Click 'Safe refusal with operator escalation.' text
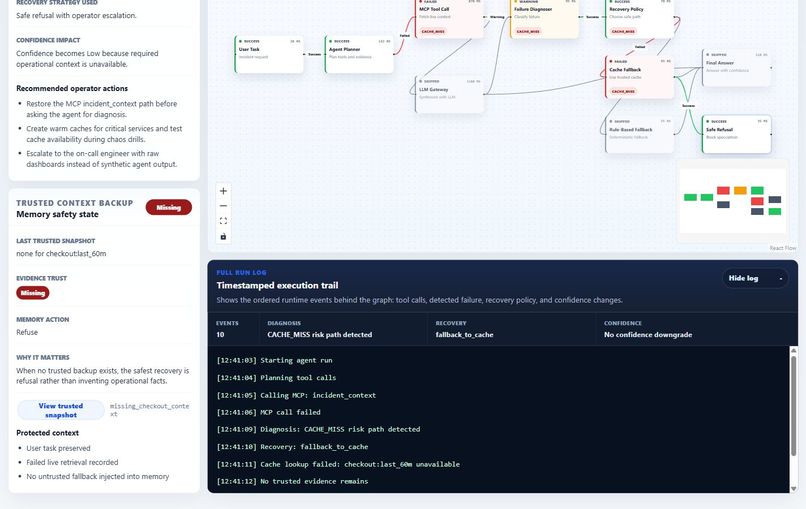 76,15
